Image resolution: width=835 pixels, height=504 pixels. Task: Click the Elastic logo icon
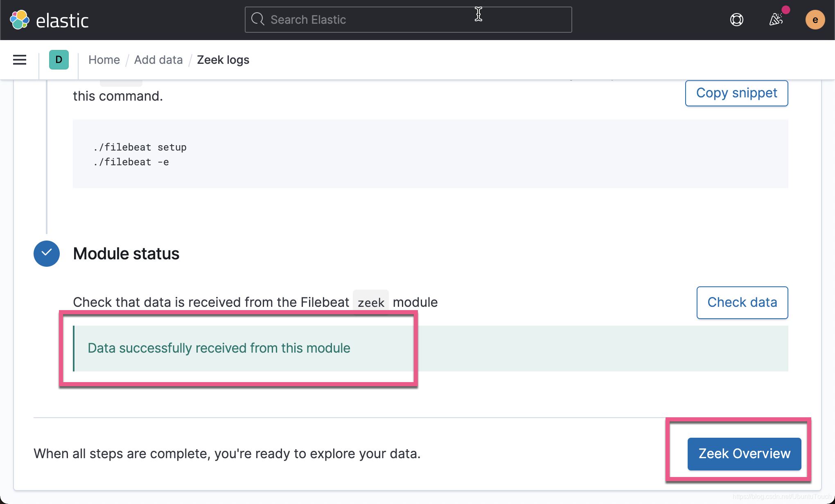click(x=19, y=19)
